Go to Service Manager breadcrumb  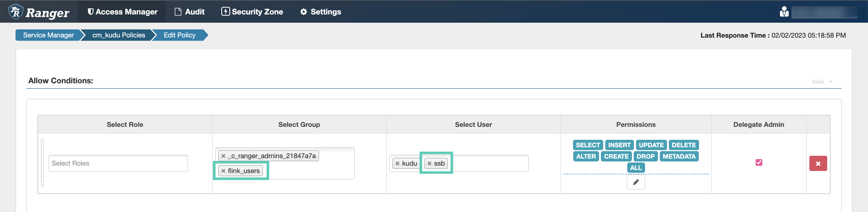click(48, 35)
